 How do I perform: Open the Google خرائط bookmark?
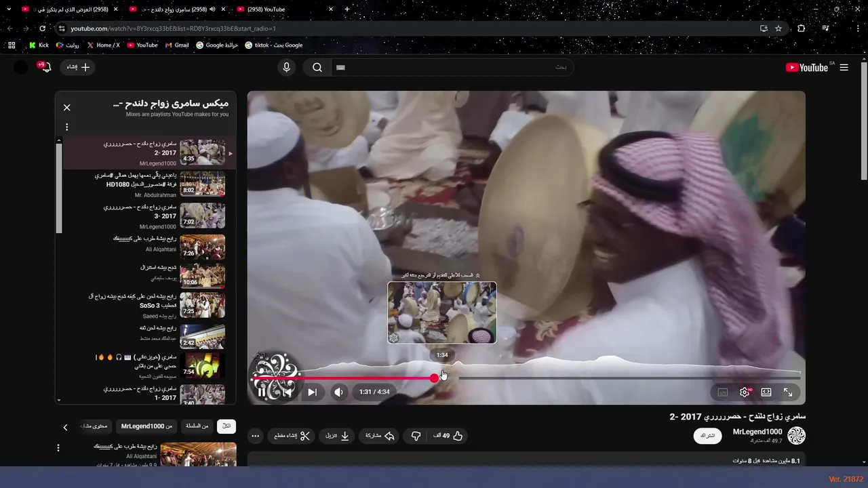tap(217, 45)
